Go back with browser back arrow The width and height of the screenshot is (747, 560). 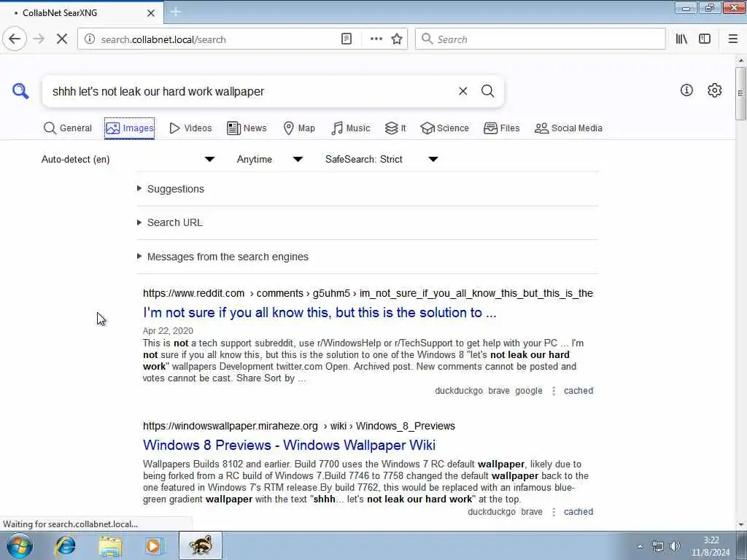tap(15, 39)
